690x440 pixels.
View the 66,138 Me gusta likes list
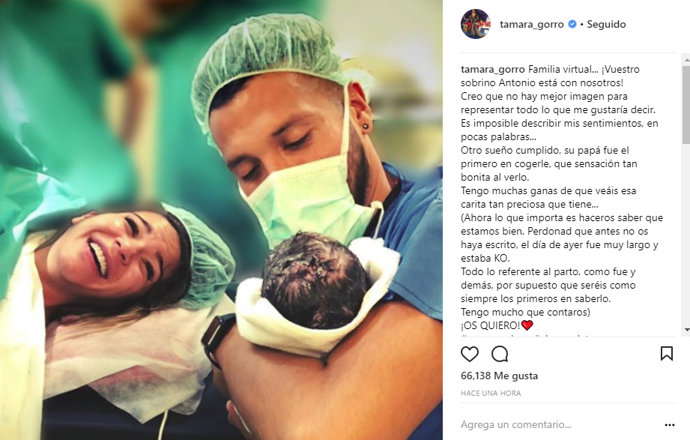(499, 376)
